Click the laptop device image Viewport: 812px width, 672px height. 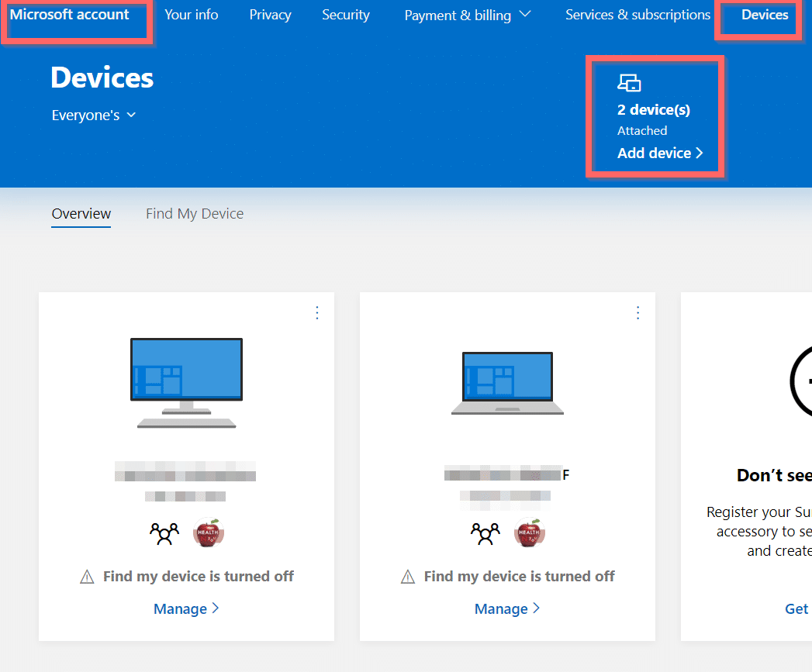(x=507, y=384)
